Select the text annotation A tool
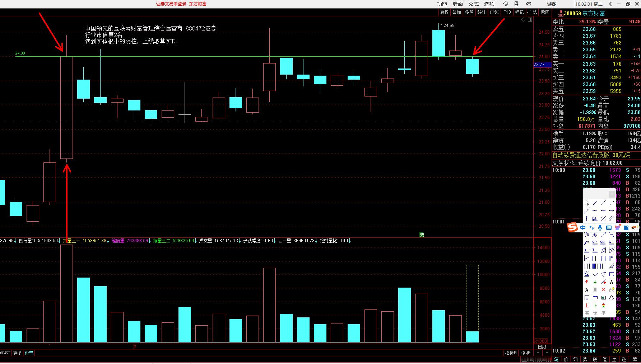The width and height of the screenshot is (641, 364). [x=612, y=282]
